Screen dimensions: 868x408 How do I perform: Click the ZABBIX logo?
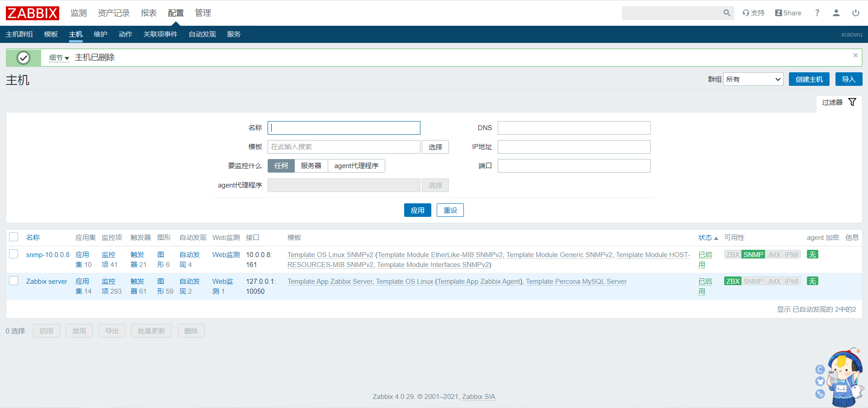click(33, 13)
